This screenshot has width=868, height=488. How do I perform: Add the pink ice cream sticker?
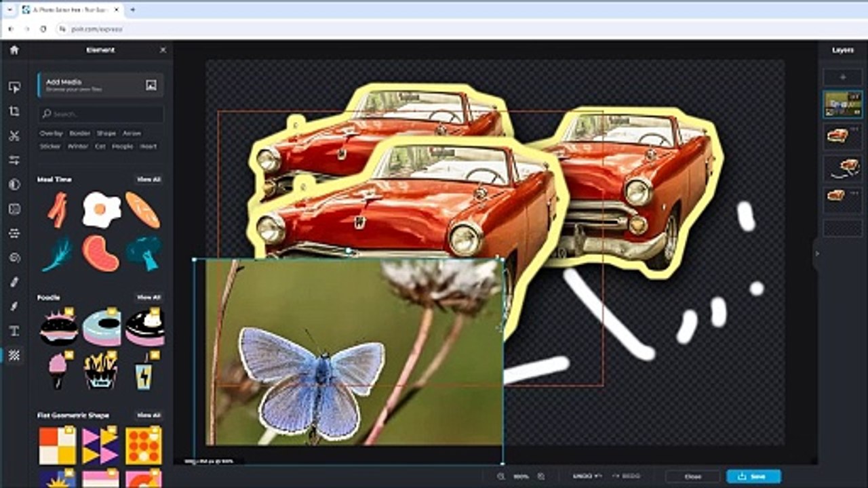click(57, 371)
